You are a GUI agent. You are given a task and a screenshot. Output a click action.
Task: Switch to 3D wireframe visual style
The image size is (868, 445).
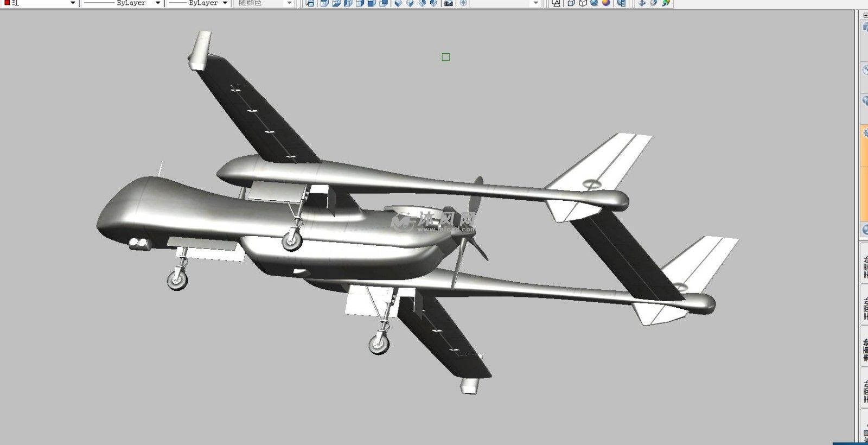tap(571, 3)
